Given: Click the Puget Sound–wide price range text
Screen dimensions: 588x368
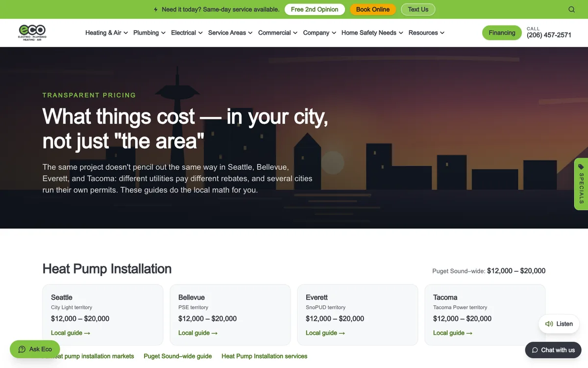Looking at the screenshot, I should click(x=489, y=271).
